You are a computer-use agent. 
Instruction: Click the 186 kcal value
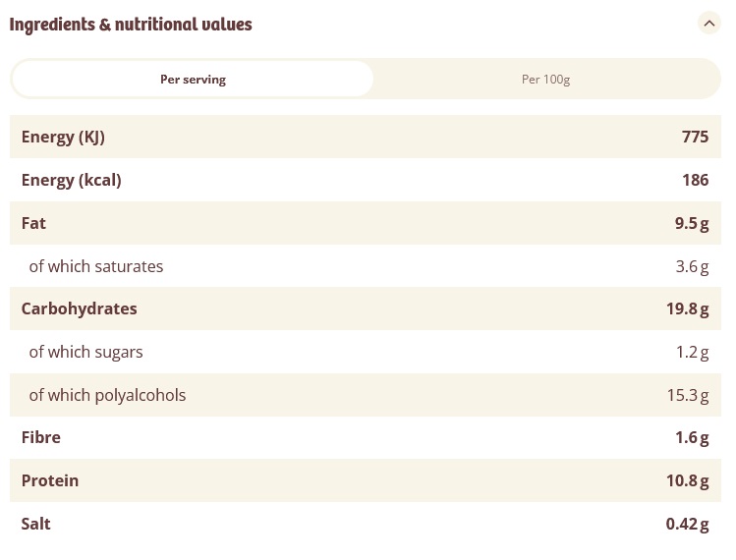[x=695, y=180]
